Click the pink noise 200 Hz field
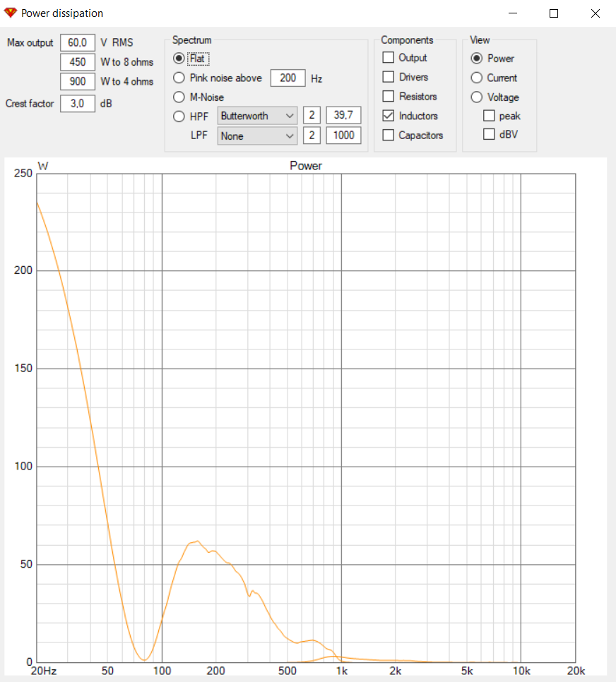This screenshot has width=616, height=682. (x=288, y=78)
